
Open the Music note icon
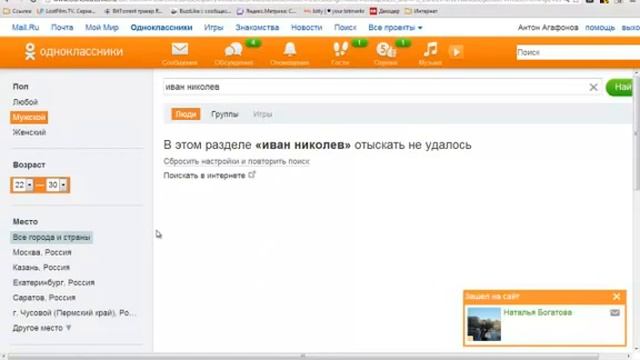tap(430, 49)
